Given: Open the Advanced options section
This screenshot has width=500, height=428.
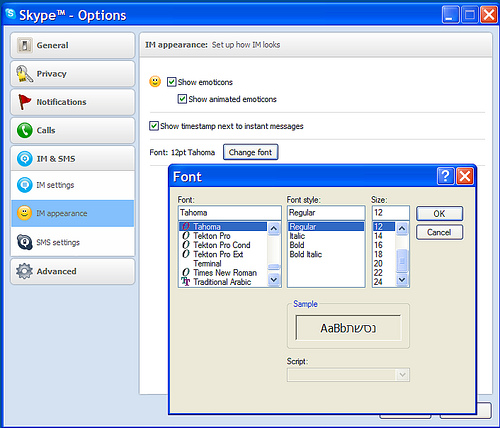Looking at the screenshot, I should (x=72, y=271).
